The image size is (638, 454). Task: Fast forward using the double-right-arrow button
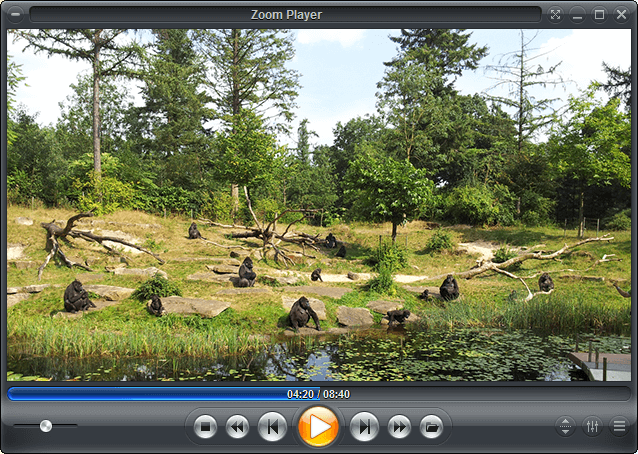399,427
